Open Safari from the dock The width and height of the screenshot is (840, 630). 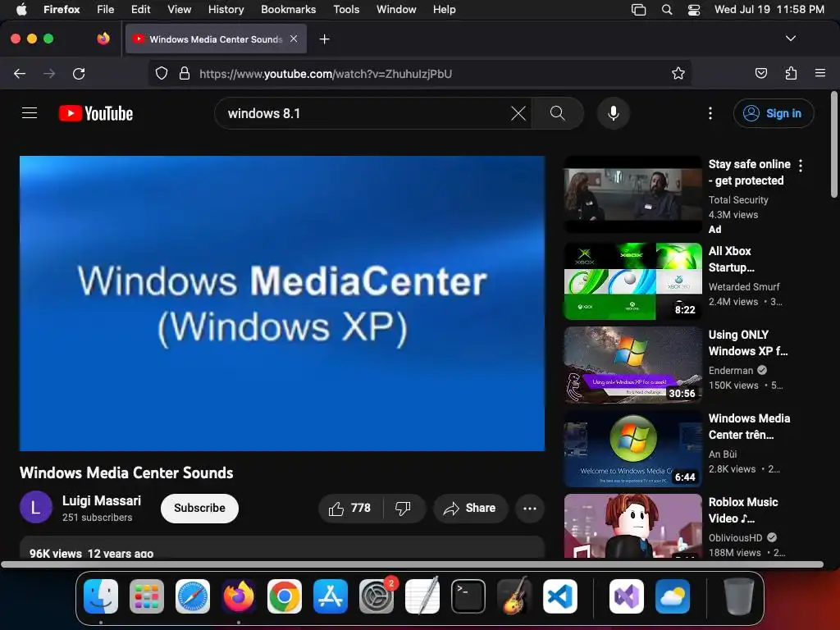(193, 596)
